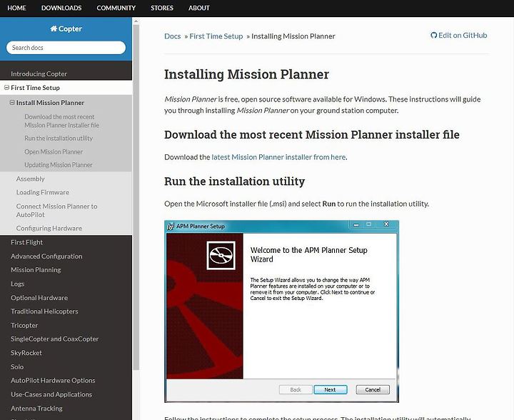Viewport: 514px width, 420px height.
Task: Click the APM Planner Setup installer disc icon
Action: point(221,256)
